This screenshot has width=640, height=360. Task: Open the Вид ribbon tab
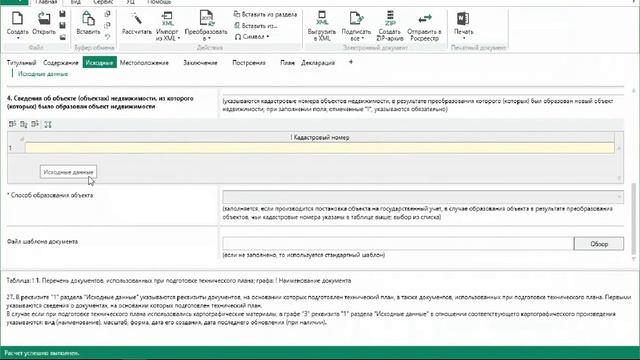76,2
